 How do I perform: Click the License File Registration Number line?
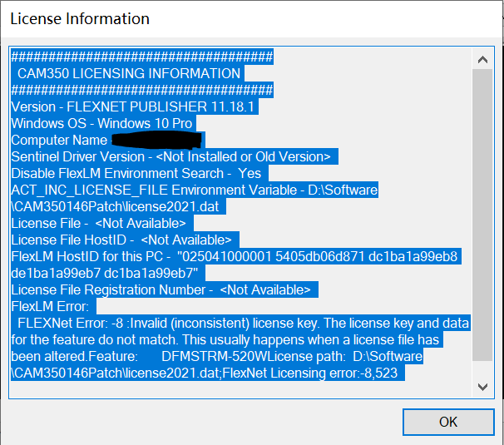coord(164,289)
